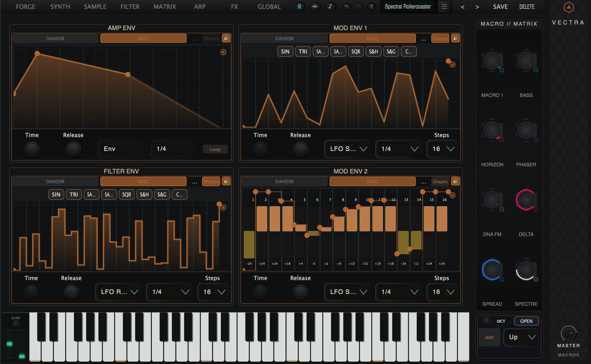The width and height of the screenshot is (591, 364).
Task: Click the orange eye icon in toolbar
Action: pyautogui.click(x=315, y=6)
